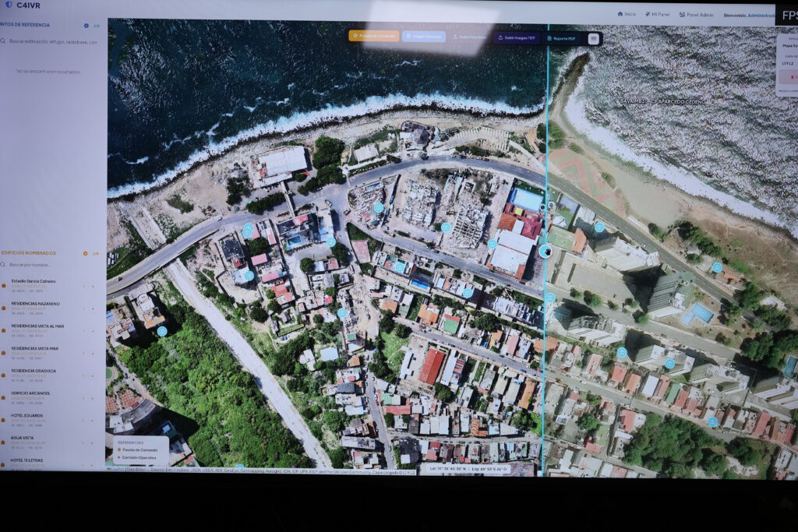Open RESIDENCIAS VISTA AL MAR in the list
Image resolution: width=798 pixels, height=532 pixels.
(50, 330)
